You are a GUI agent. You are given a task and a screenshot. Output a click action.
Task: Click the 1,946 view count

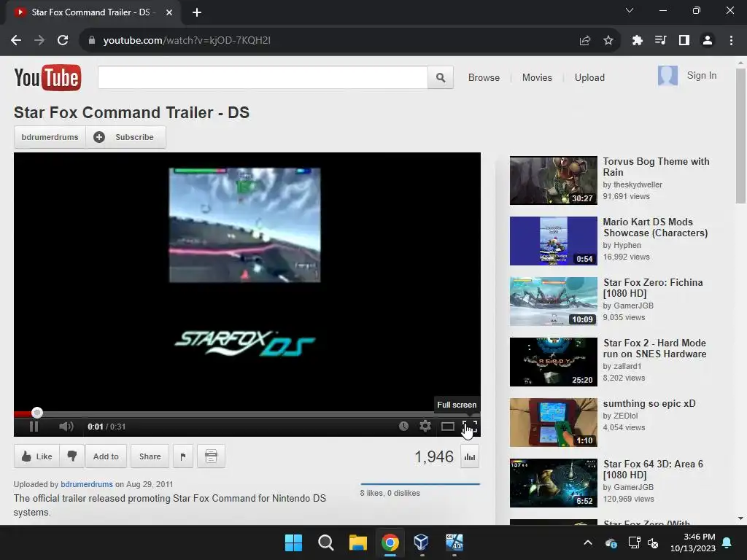pyautogui.click(x=433, y=456)
